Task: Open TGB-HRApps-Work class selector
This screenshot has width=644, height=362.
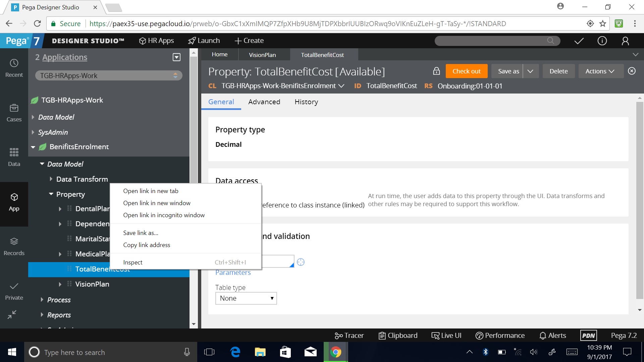Action: pos(109,75)
